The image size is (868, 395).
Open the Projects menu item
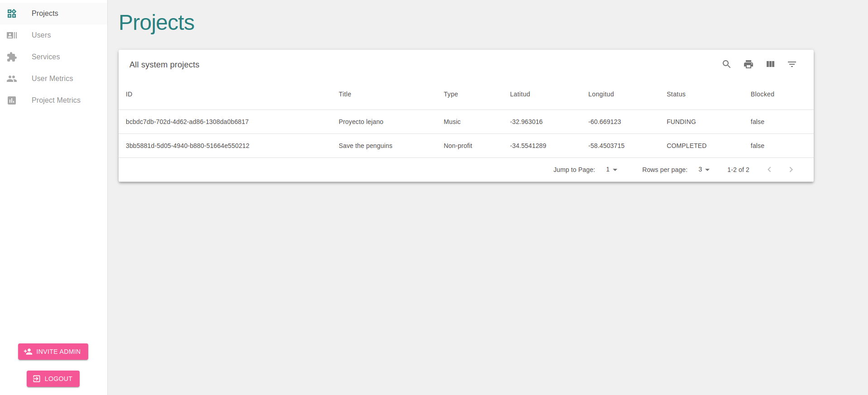(53, 14)
